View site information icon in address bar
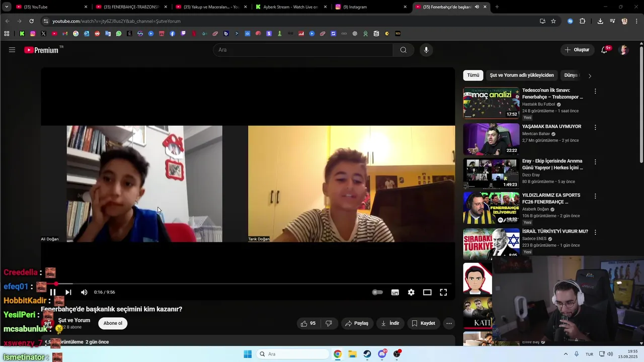Viewport: 644px width, 362px height. point(46,21)
